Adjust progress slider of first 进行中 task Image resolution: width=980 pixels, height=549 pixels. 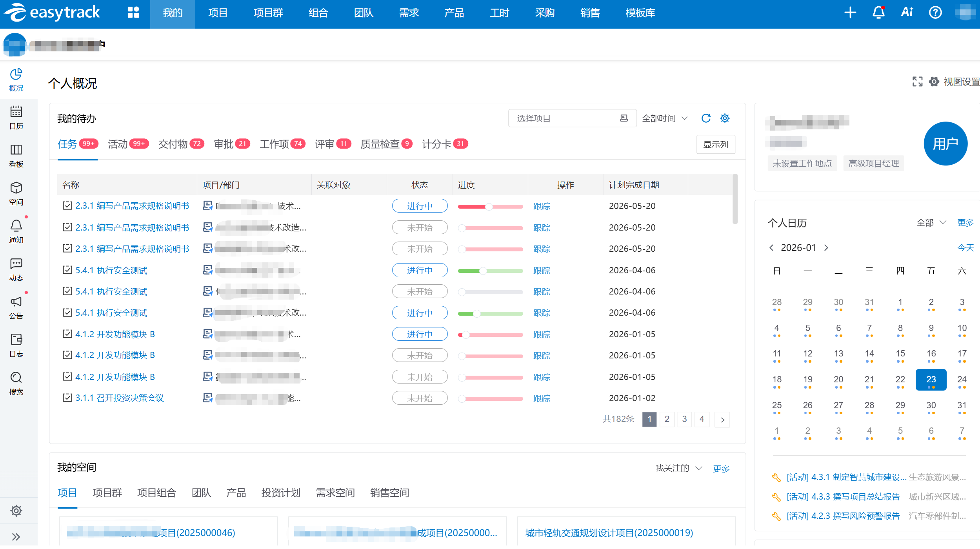[489, 206]
